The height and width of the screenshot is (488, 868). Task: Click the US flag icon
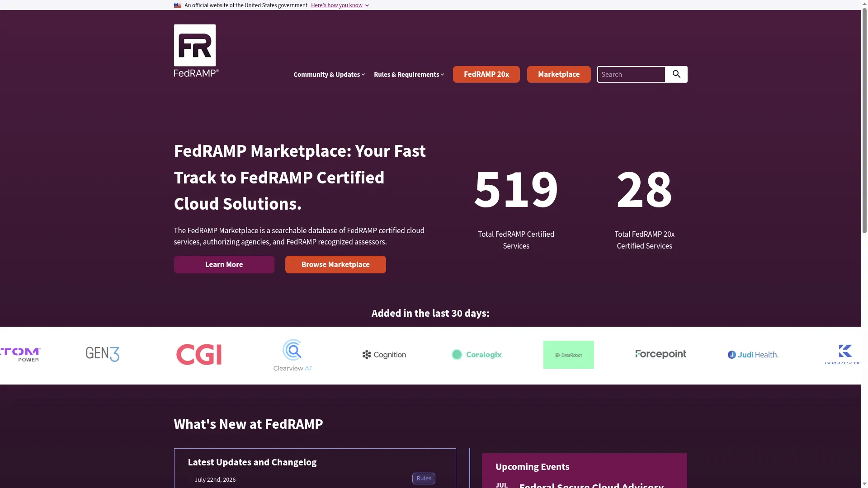pyautogui.click(x=178, y=5)
